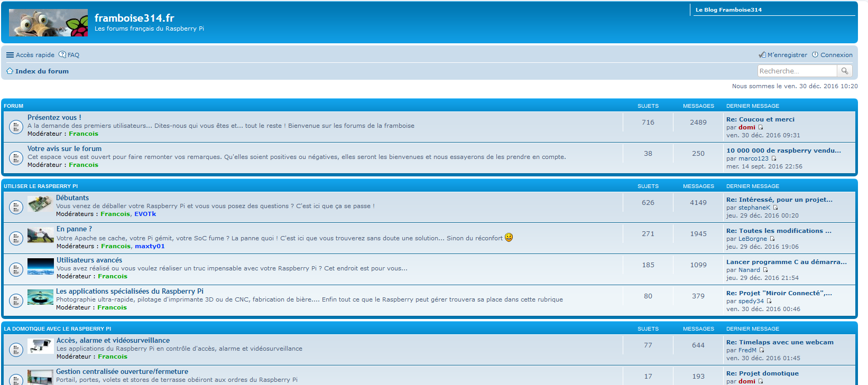Click forum status icon beside En panne
This screenshot has height=385, width=868.
(16, 238)
